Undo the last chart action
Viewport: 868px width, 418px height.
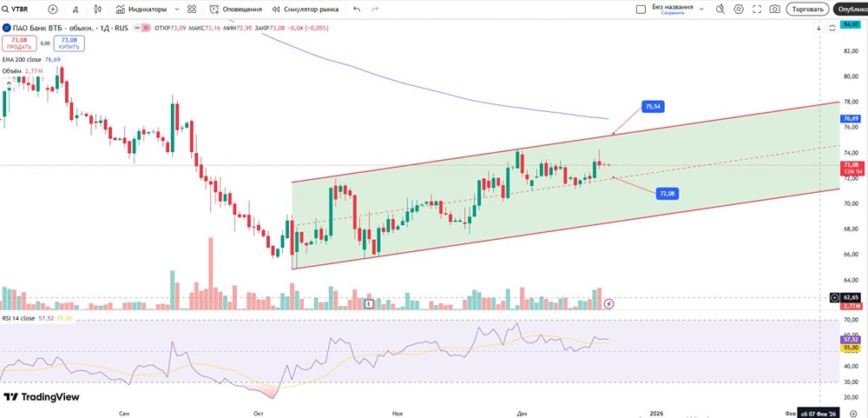[x=357, y=9]
